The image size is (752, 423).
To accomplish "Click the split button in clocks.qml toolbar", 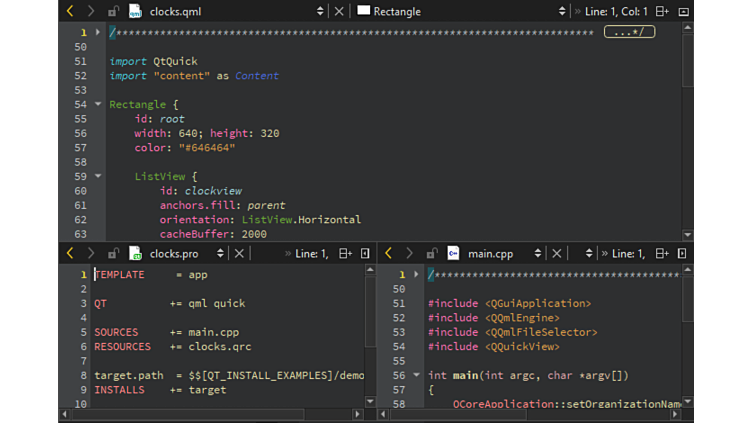I will [662, 11].
